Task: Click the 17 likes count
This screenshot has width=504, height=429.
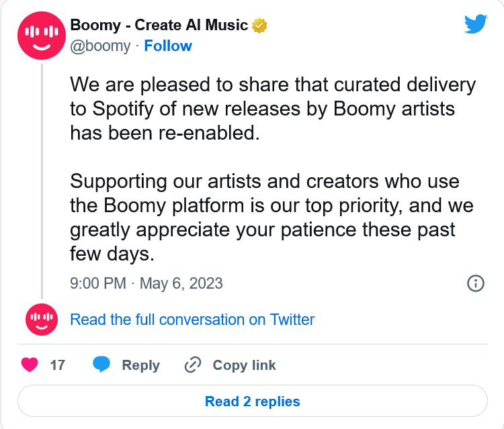Action: pos(58,365)
